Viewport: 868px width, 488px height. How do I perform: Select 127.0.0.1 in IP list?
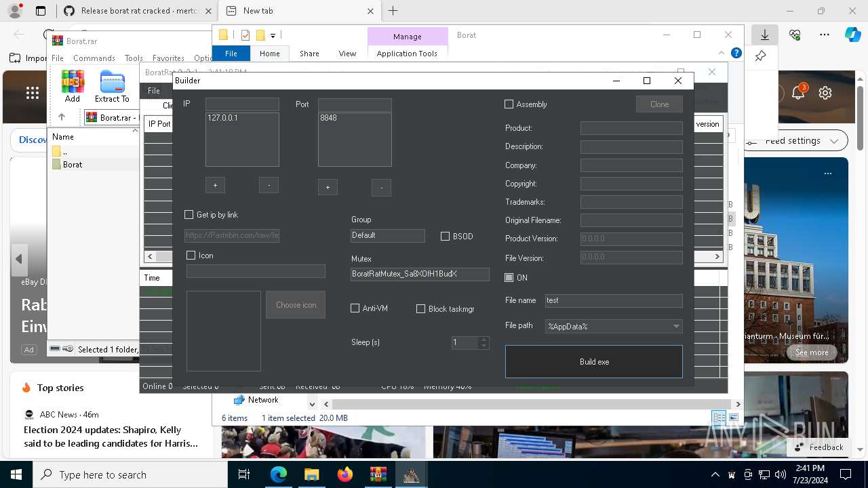click(x=222, y=118)
